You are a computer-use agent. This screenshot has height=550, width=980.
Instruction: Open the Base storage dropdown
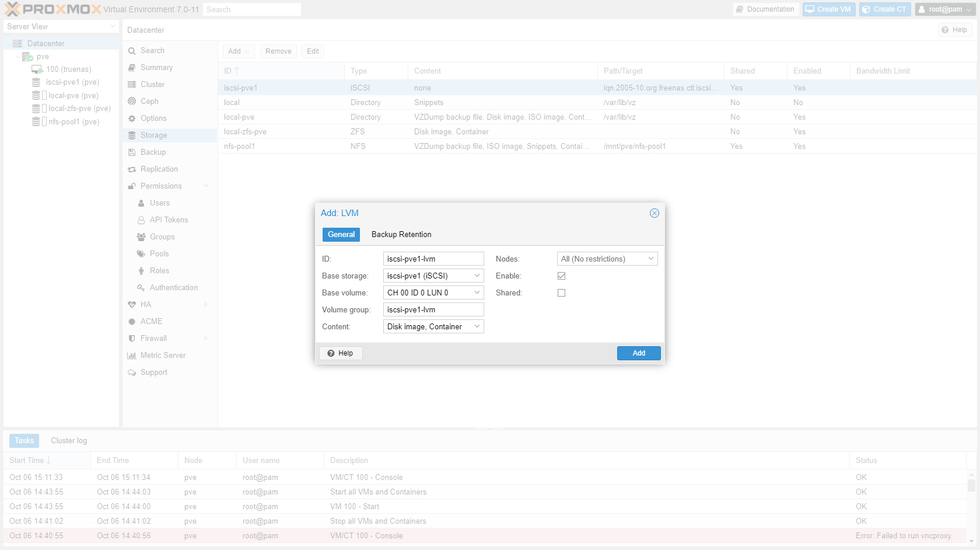(477, 276)
